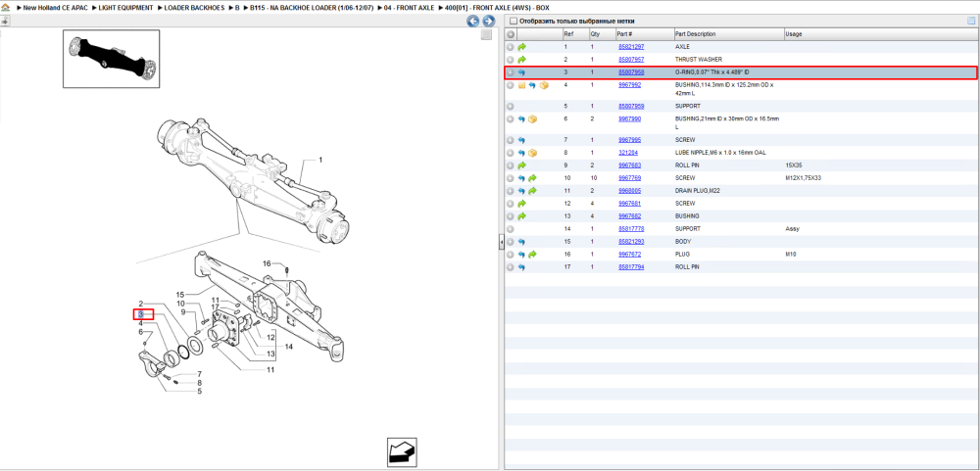Click the blue arrow in the O-RING row
Image resolution: width=980 pixels, height=471 pixels.
521,72
